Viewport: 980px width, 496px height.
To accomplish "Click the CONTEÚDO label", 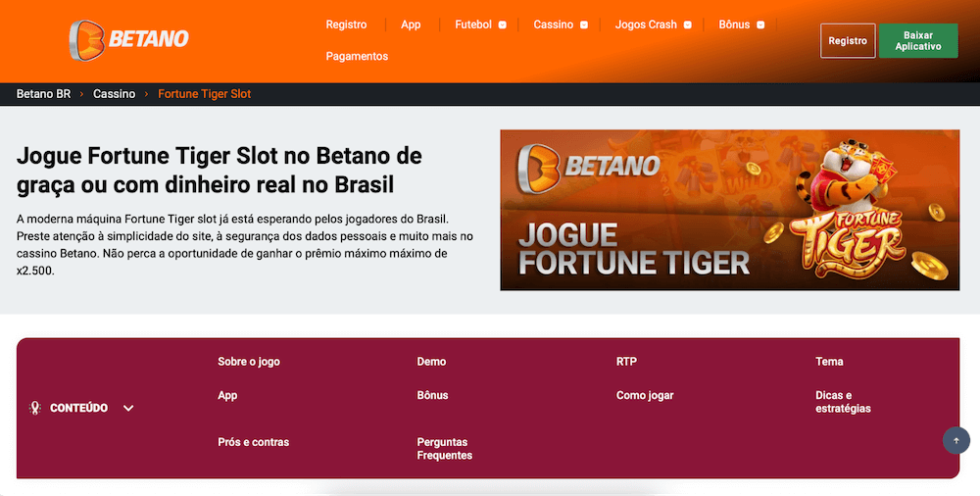I will coord(78,408).
